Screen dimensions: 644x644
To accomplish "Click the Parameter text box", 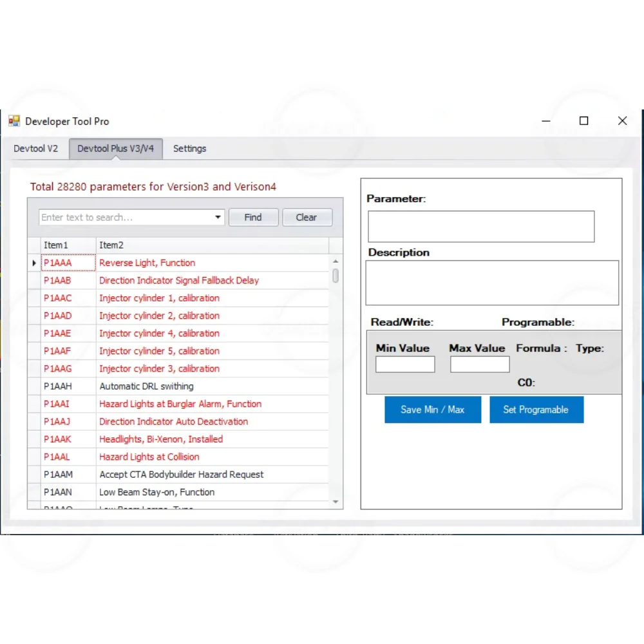I will tap(481, 227).
